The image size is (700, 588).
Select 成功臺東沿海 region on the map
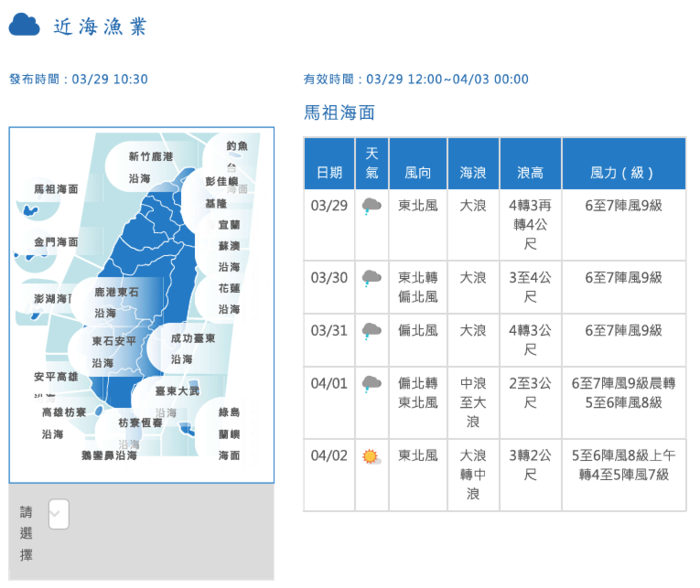192,349
